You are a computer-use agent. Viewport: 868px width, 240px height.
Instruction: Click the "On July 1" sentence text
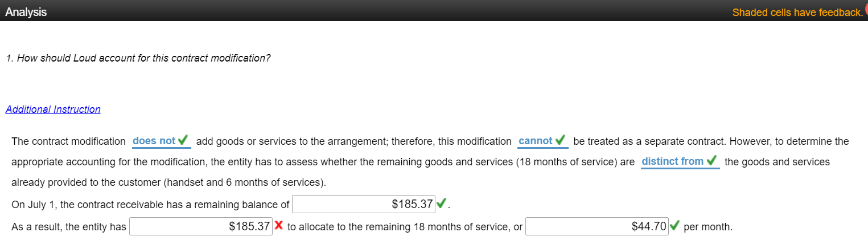pyautogui.click(x=150, y=204)
